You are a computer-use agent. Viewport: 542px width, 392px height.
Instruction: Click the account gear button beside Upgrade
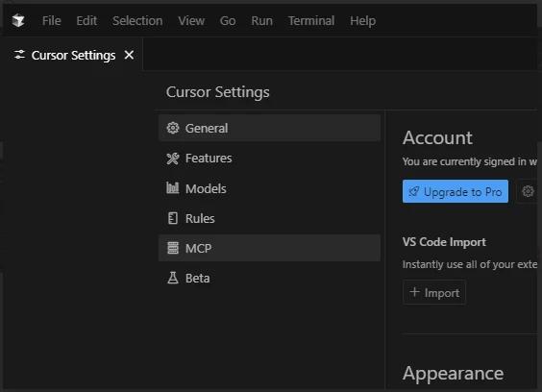[x=528, y=191]
